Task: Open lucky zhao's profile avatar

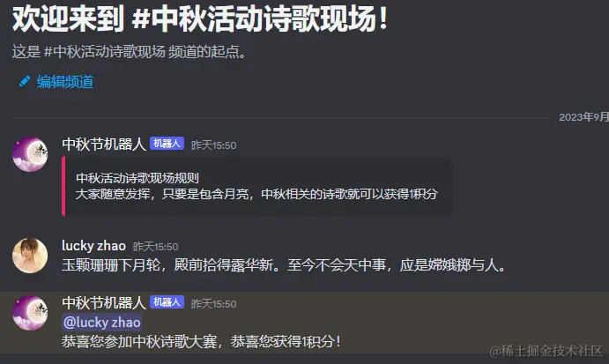Action: pos(30,256)
